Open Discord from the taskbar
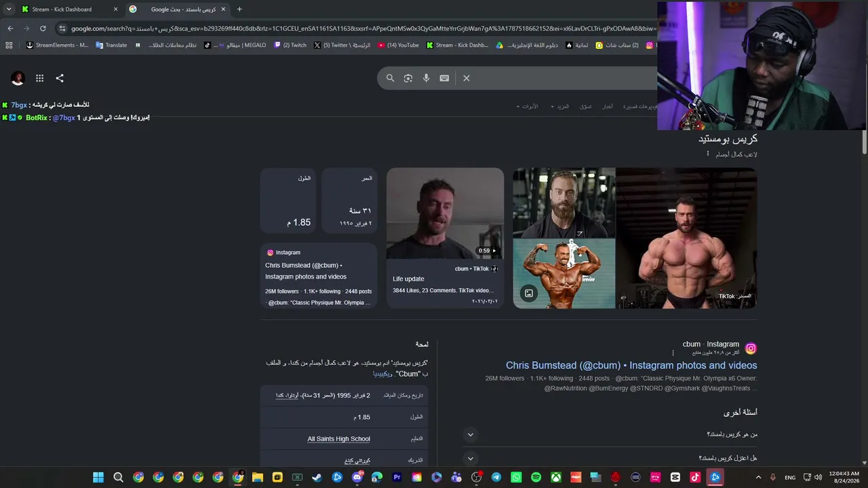Image resolution: width=868 pixels, height=488 pixels. click(357, 477)
